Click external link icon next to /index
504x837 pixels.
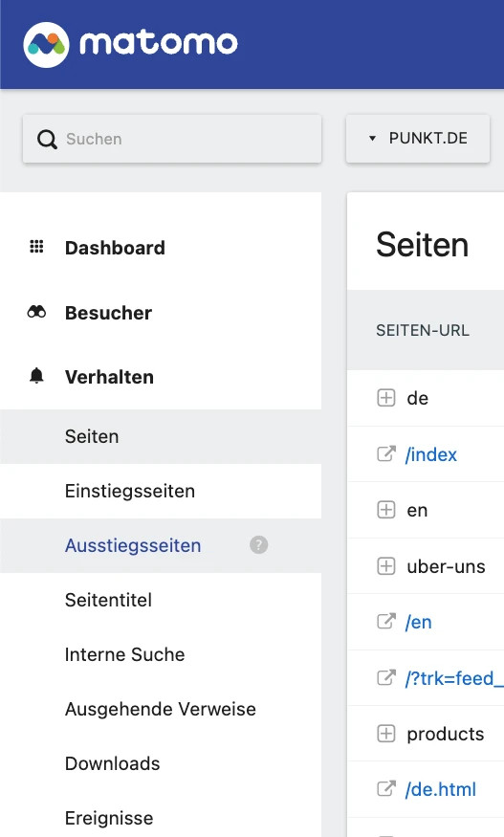point(386,454)
